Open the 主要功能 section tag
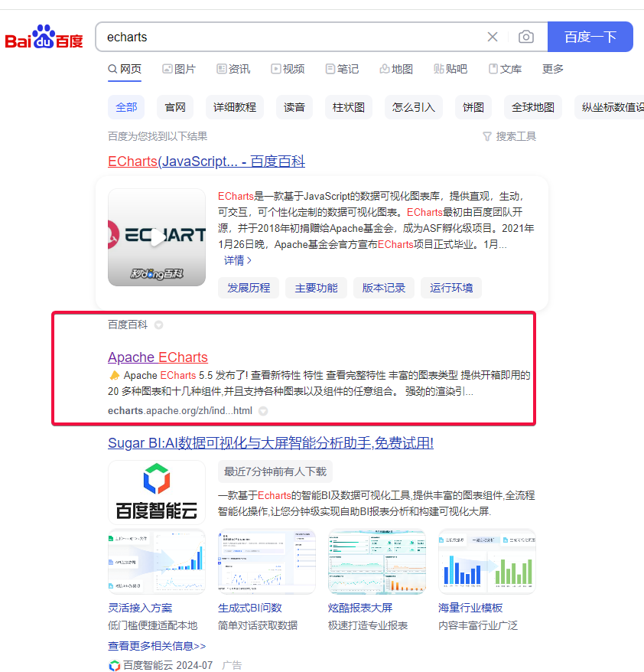 317,288
